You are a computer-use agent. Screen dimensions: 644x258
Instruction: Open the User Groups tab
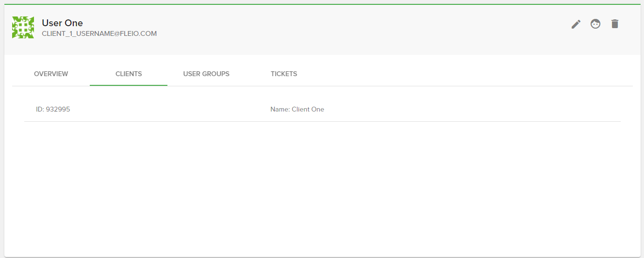coord(206,74)
